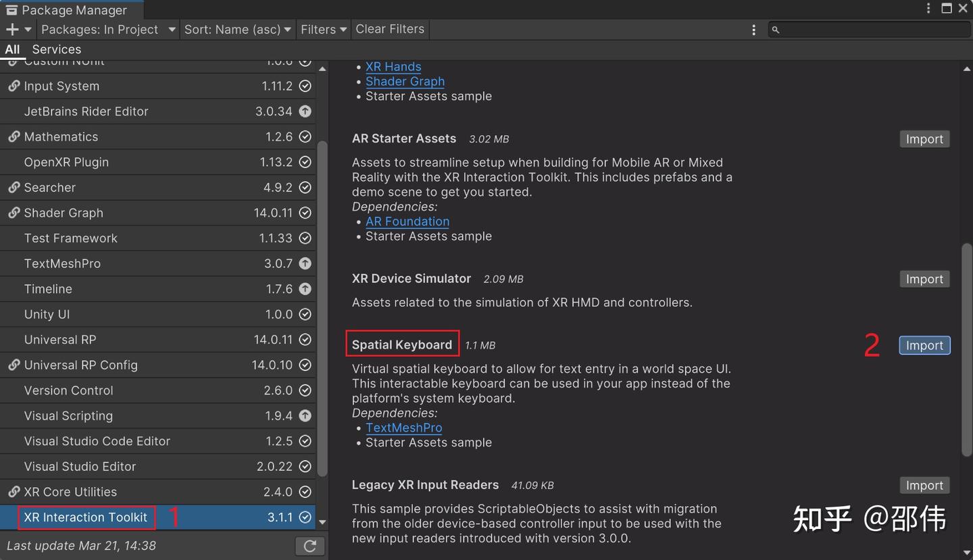Click the add package plus icon
This screenshot has width=973, height=560.
point(12,29)
